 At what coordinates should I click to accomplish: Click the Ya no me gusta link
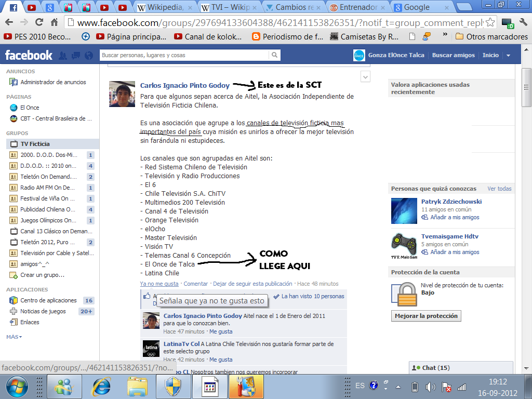[159, 284]
